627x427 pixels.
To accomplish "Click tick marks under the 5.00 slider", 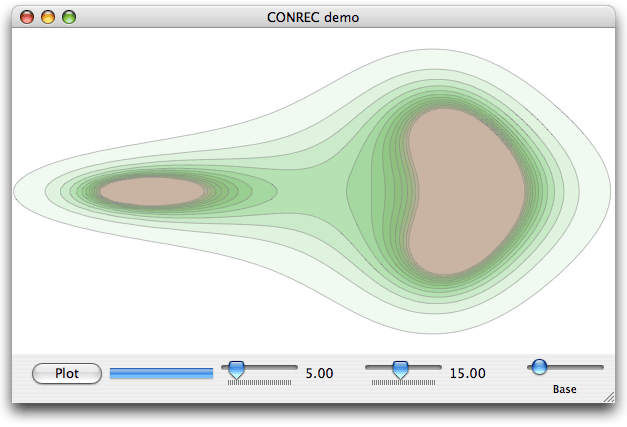I will click(x=260, y=382).
